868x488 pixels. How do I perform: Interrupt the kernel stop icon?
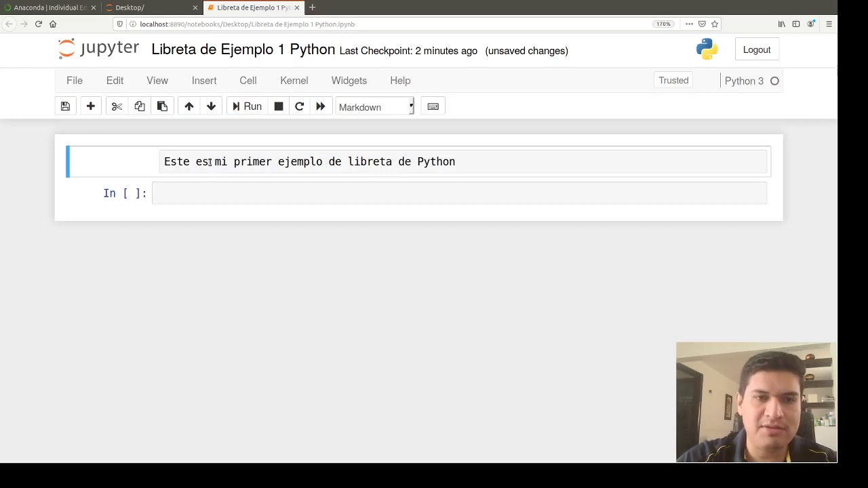pos(278,106)
